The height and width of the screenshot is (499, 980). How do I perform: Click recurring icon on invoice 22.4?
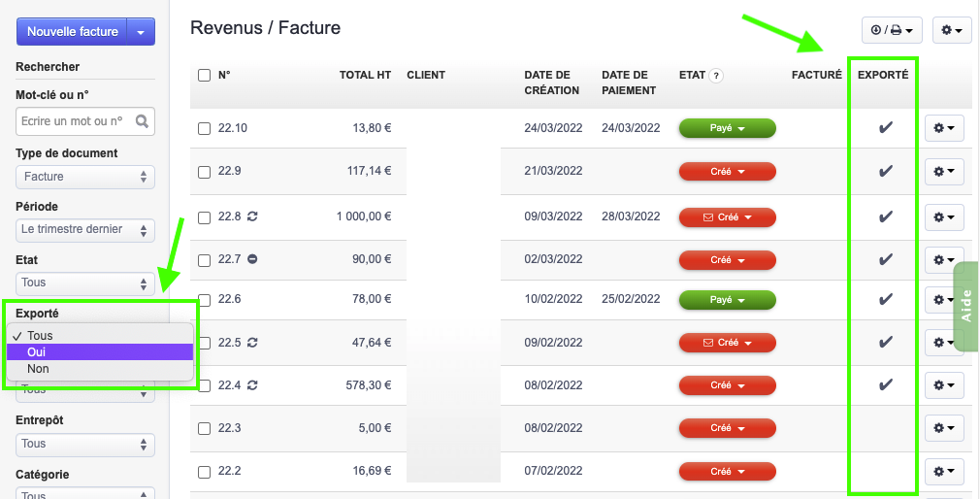pos(252,385)
